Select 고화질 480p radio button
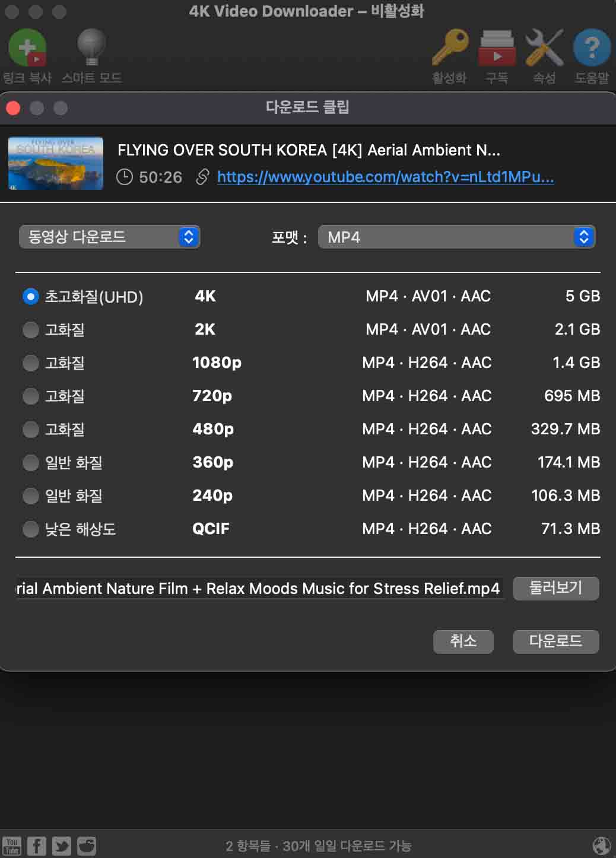This screenshot has height=858, width=616. pos(30,429)
